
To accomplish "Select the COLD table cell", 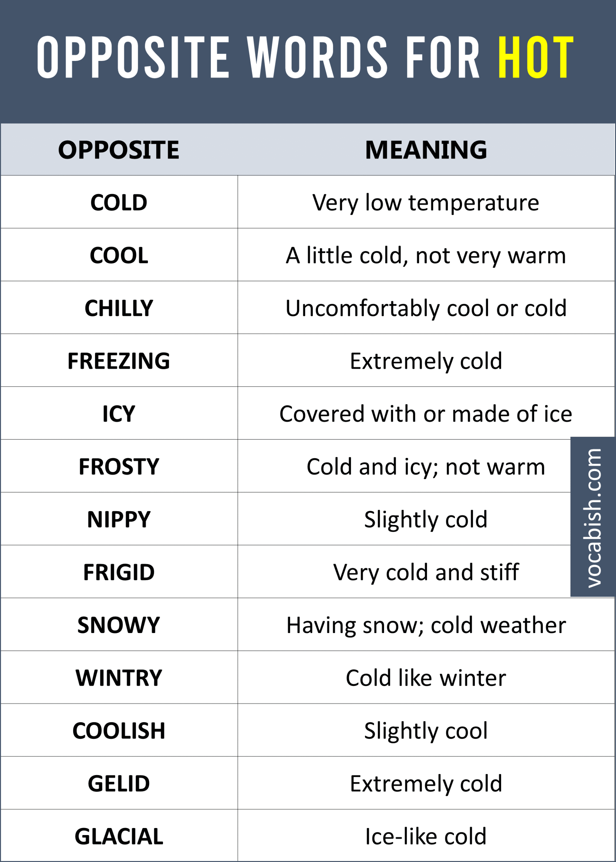I will click(119, 202).
